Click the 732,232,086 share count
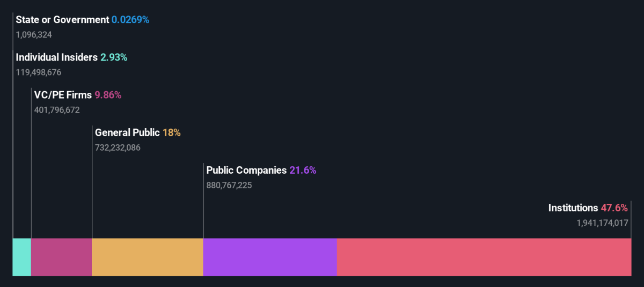 118,148
